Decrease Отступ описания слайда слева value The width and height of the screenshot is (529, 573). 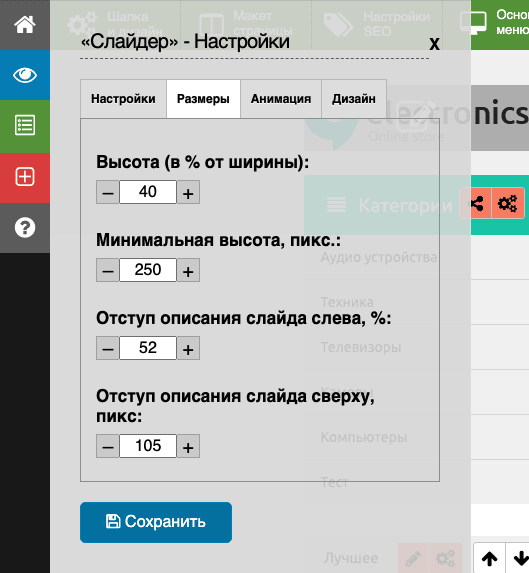pyautogui.click(x=108, y=348)
